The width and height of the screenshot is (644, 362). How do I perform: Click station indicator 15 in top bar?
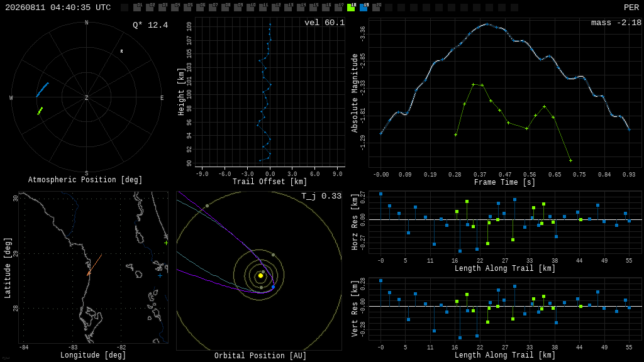[313, 8]
